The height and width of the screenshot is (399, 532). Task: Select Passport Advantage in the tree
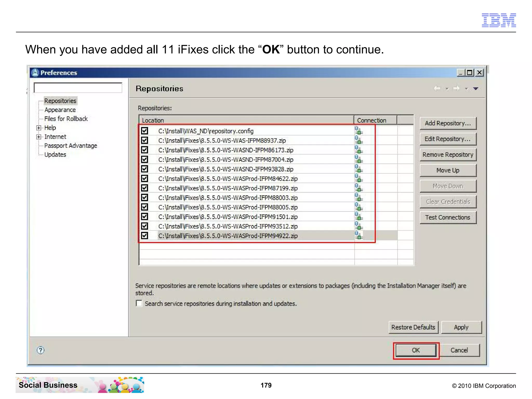(x=71, y=146)
